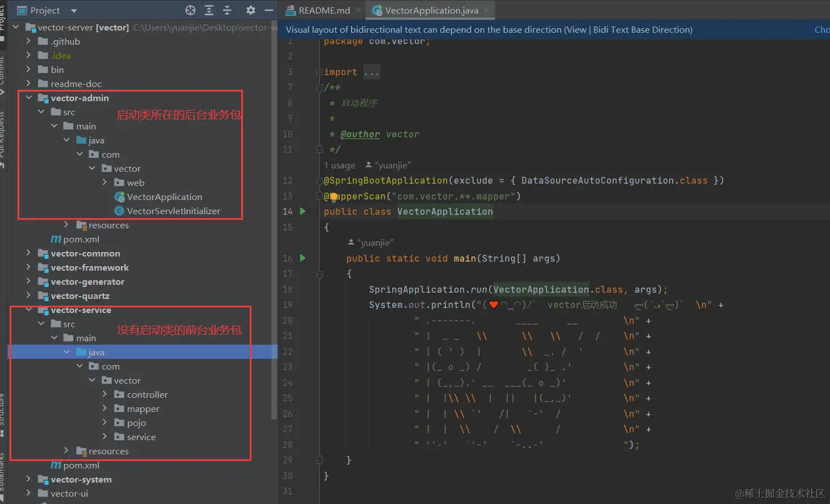Run VectorApplication class via gutter arrow on line 14
This screenshot has height=504, width=830.
click(x=303, y=211)
